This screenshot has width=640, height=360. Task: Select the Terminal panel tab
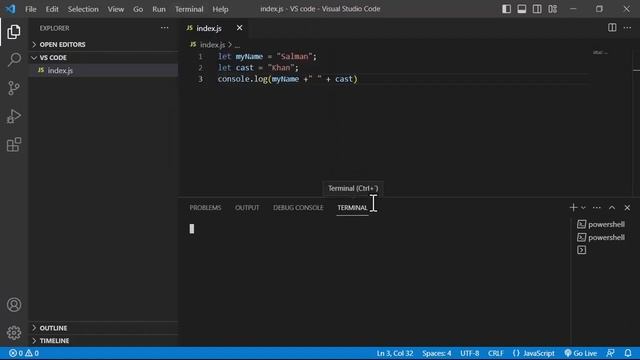(x=352, y=207)
